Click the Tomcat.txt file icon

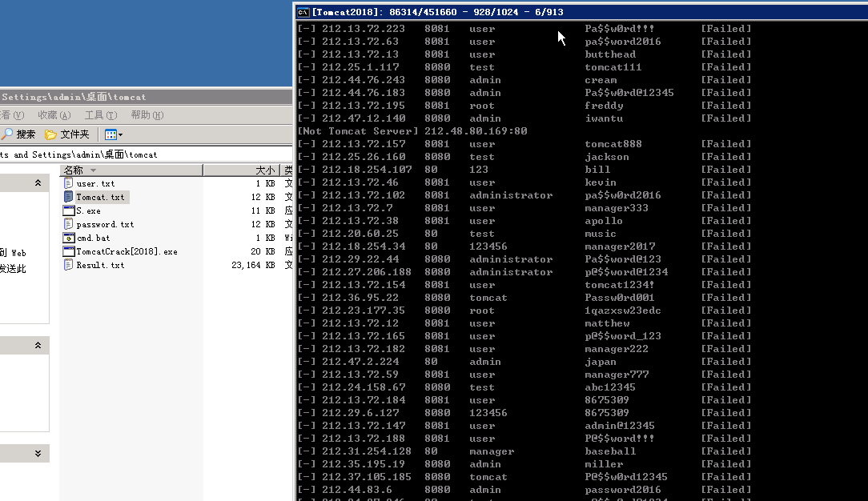(68, 197)
